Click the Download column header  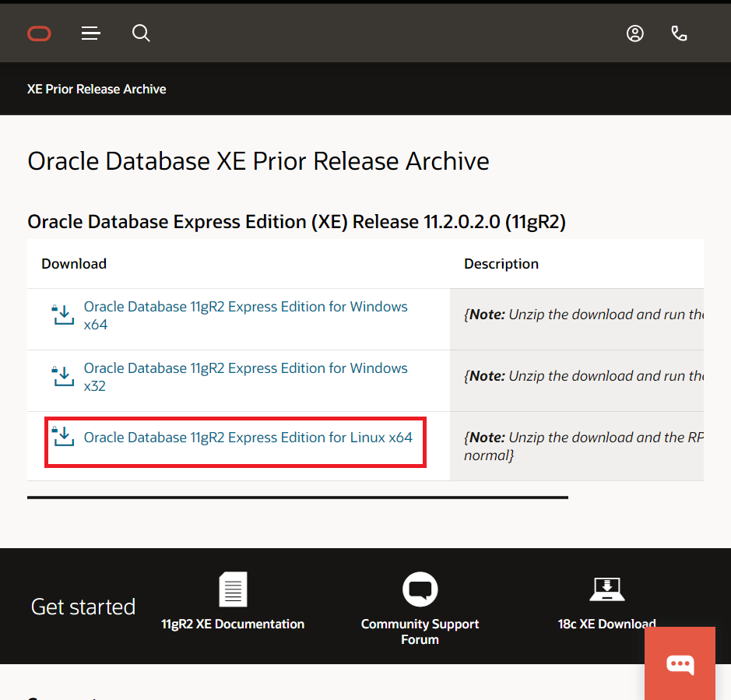[x=74, y=264]
